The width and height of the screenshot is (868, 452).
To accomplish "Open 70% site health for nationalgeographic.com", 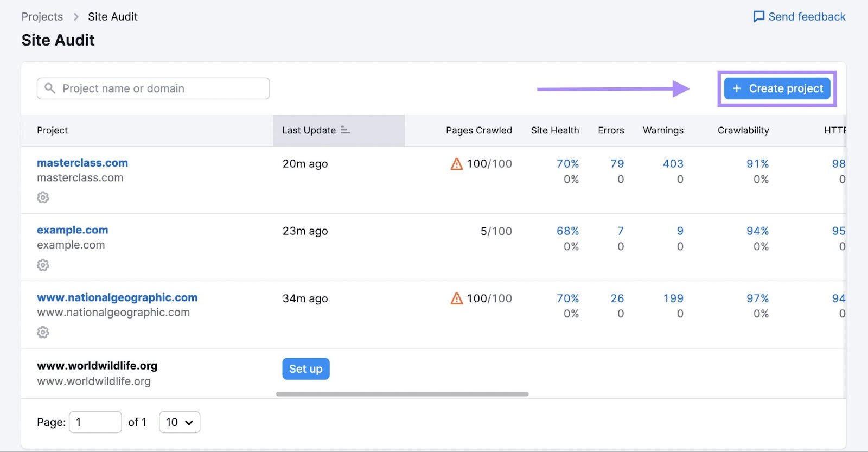I will pos(568,298).
